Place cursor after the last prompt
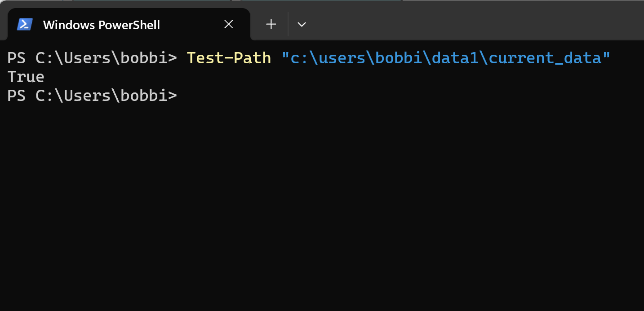The height and width of the screenshot is (311, 644). [183, 96]
